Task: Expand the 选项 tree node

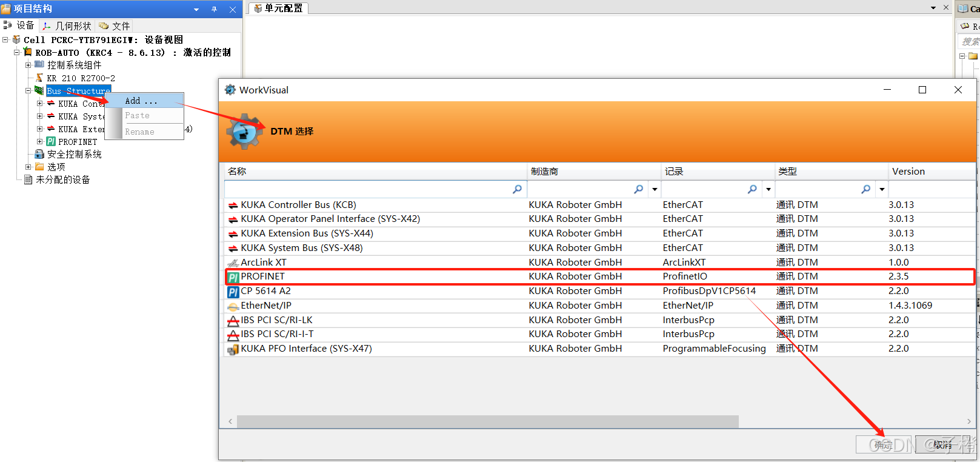Action: [28, 167]
